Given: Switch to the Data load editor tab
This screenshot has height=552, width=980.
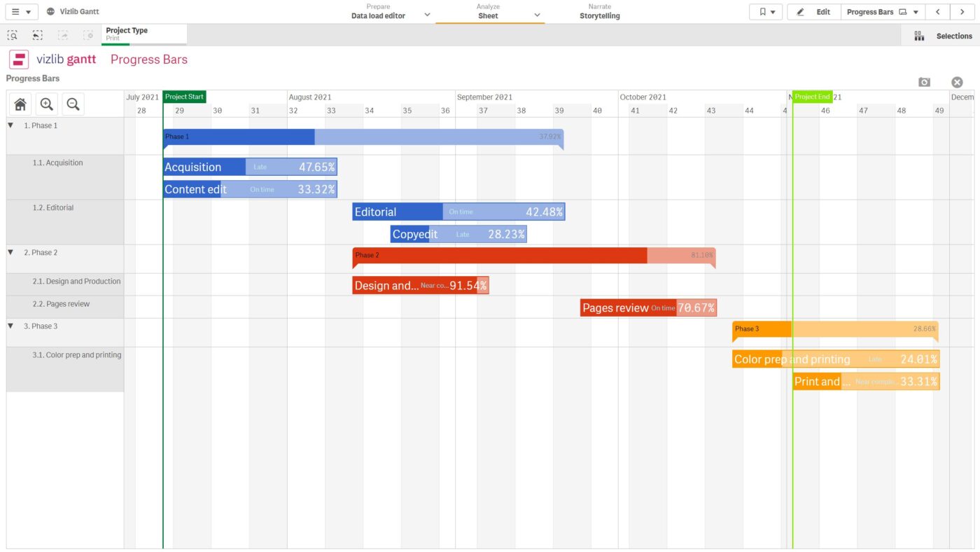Looking at the screenshot, I should (x=378, y=12).
